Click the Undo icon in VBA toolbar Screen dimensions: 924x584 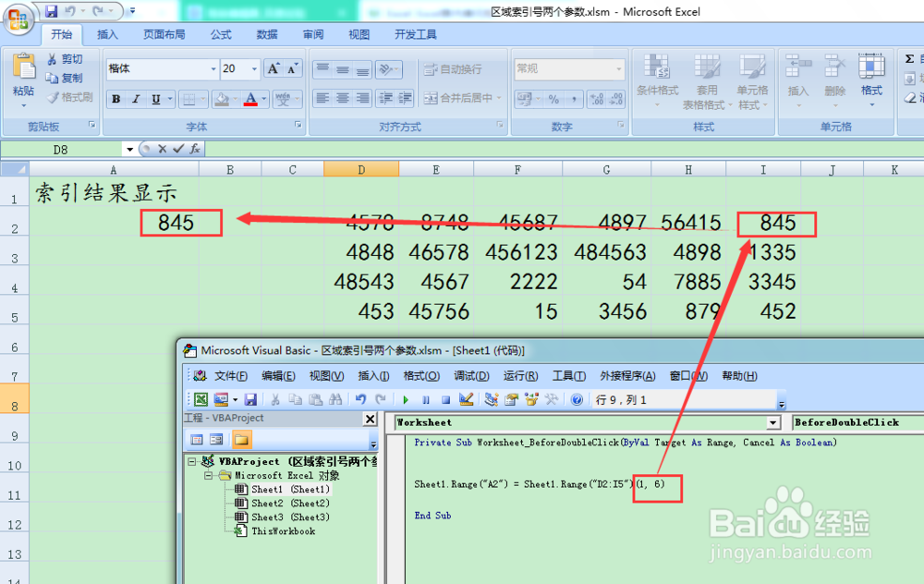point(359,400)
